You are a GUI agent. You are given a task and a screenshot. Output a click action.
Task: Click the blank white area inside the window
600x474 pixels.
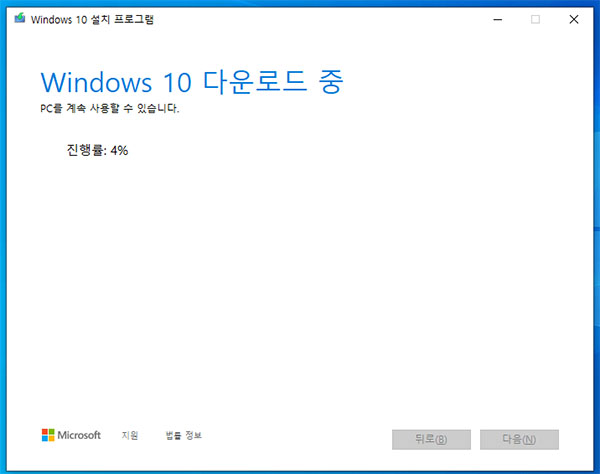(x=320, y=280)
